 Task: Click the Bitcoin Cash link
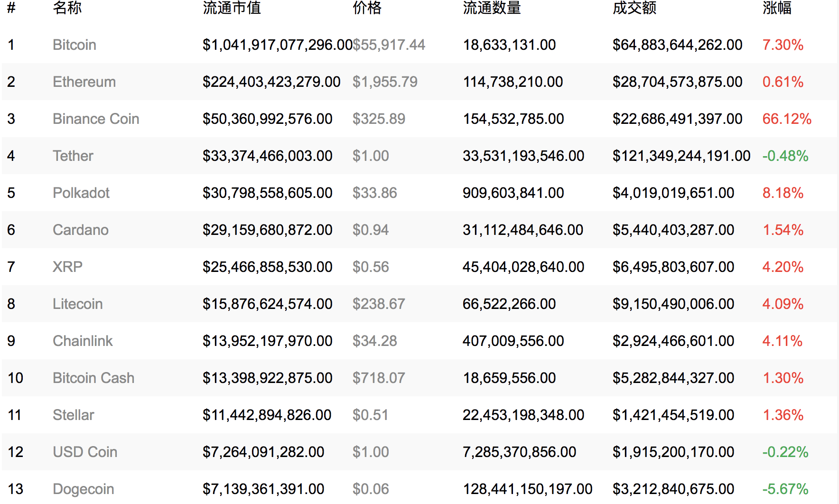pos(93,378)
